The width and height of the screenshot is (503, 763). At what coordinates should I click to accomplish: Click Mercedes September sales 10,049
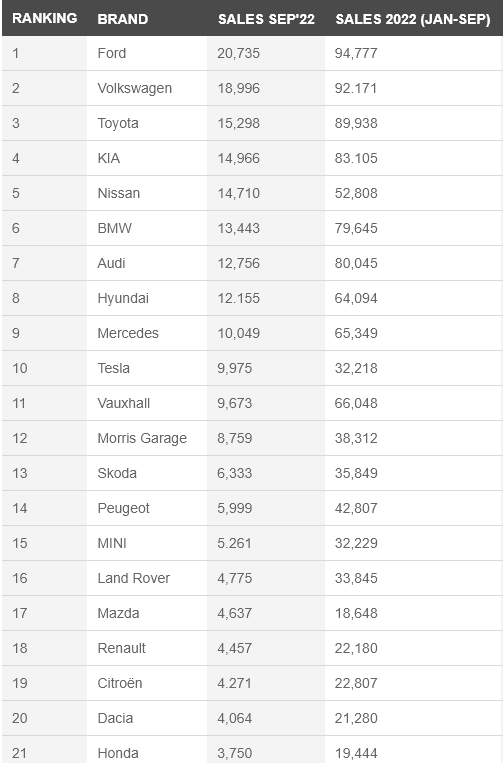click(x=238, y=333)
